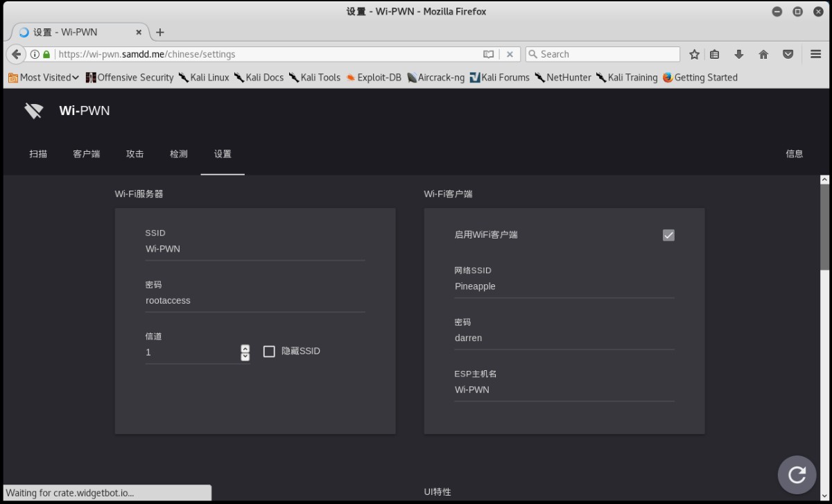Click the "Waiting for crate.widgetbot.io..." status text

coord(70,493)
